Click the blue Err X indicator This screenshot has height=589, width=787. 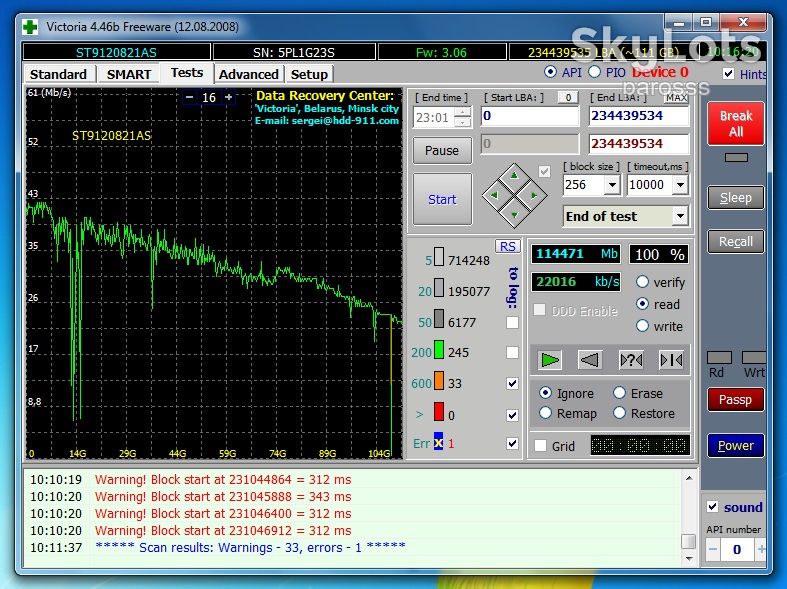point(438,442)
